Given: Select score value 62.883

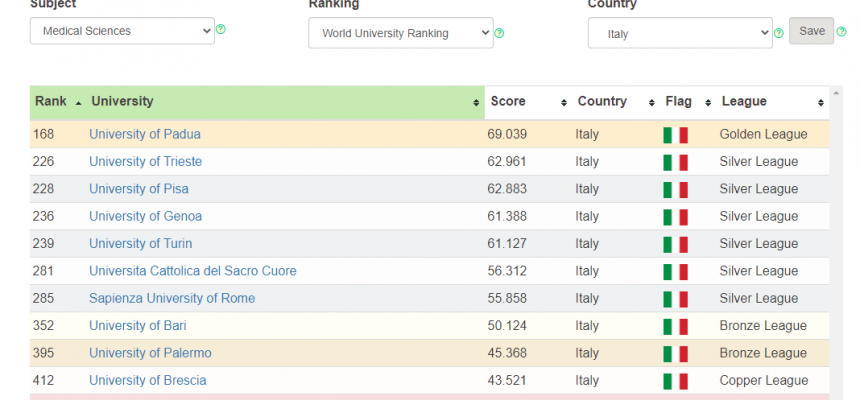Looking at the screenshot, I should pyautogui.click(x=507, y=189).
